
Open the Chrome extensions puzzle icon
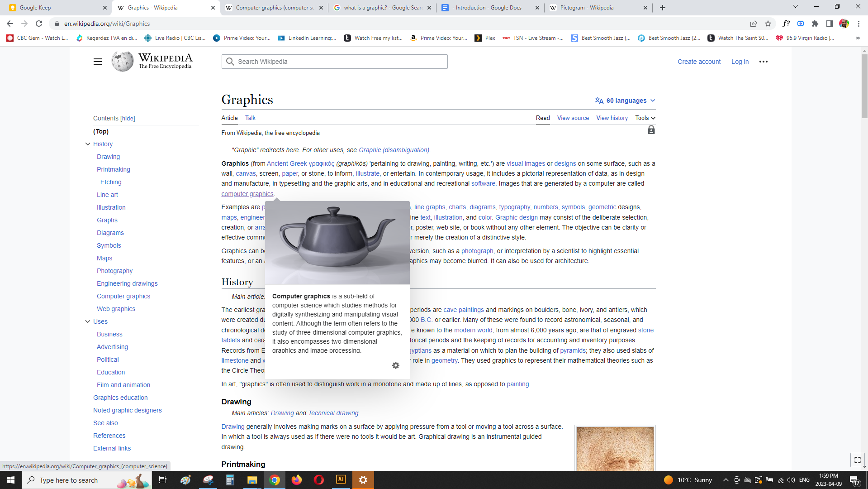pyautogui.click(x=815, y=24)
